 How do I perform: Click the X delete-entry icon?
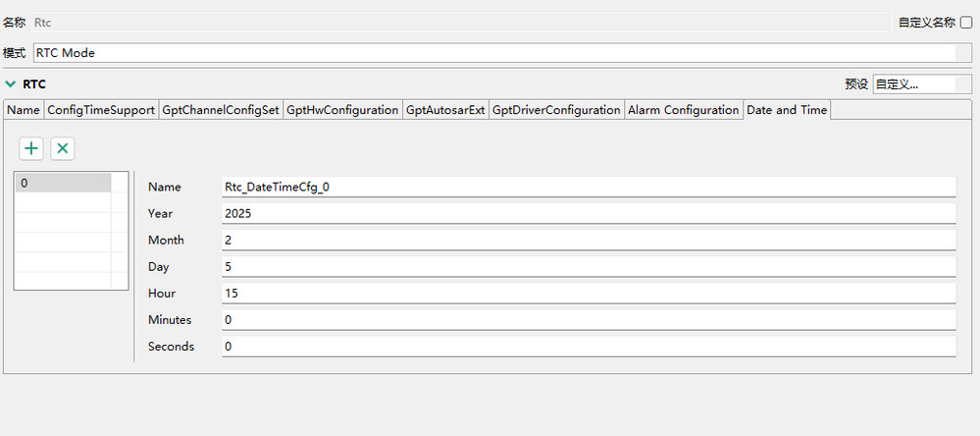coord(63,148)
